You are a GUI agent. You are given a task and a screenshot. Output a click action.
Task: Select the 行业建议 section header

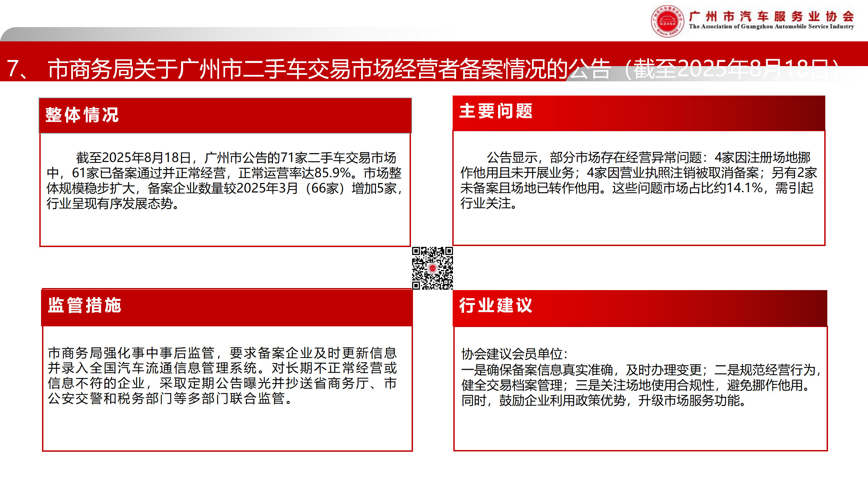[x=640, y=308]
